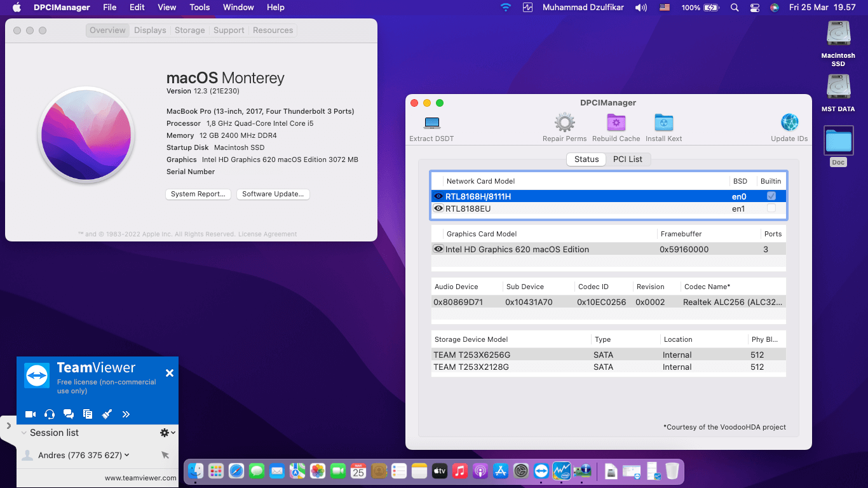The height and width of the screenshot is (488, 868).
Task: Open TeamViewer from the dock
Action: click(x=540, y=471)
